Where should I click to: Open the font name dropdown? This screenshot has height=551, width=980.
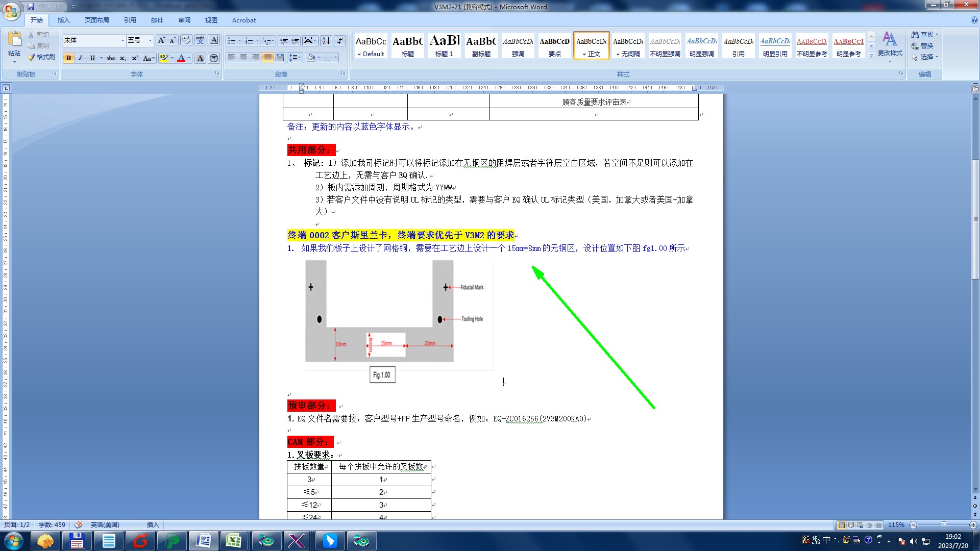coord(122,40)
